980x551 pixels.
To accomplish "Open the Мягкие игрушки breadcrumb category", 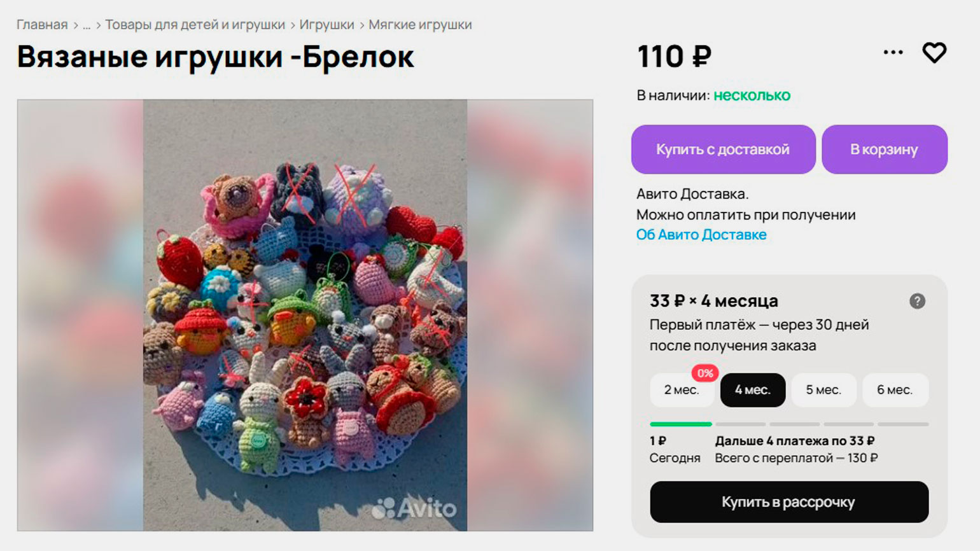I will [x=420, y=25].
